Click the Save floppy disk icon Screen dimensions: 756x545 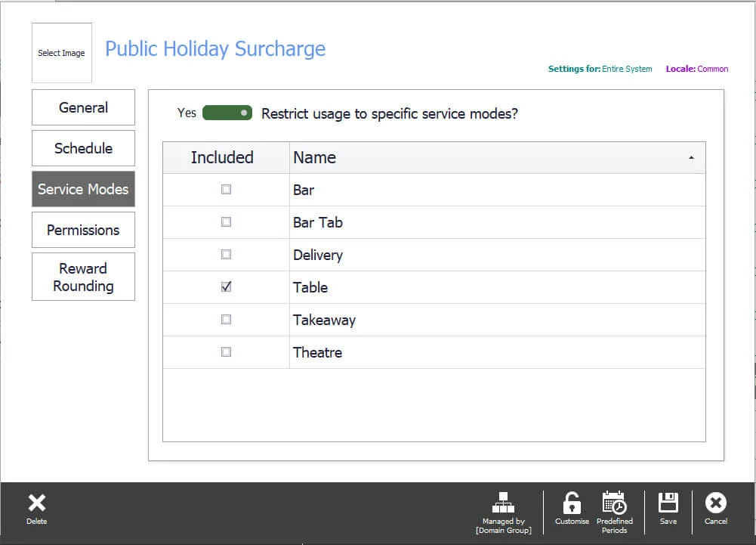click(x=668, y=503)
